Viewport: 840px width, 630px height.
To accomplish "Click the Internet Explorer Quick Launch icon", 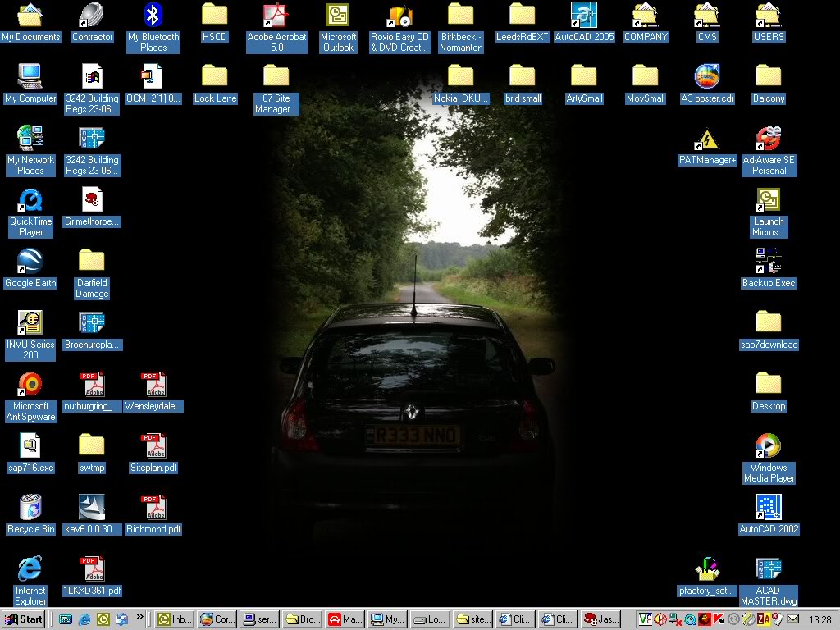I will [x=84, y=619].
